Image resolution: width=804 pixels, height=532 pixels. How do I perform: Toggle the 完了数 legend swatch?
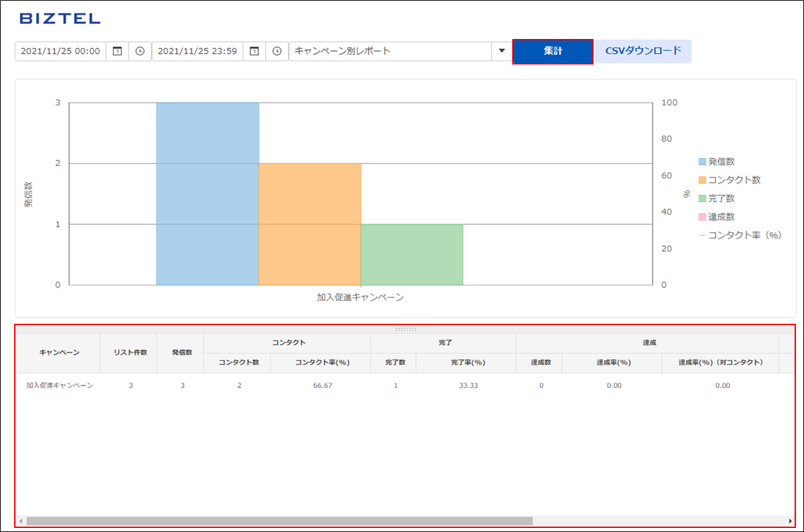(x=702, y=199)
